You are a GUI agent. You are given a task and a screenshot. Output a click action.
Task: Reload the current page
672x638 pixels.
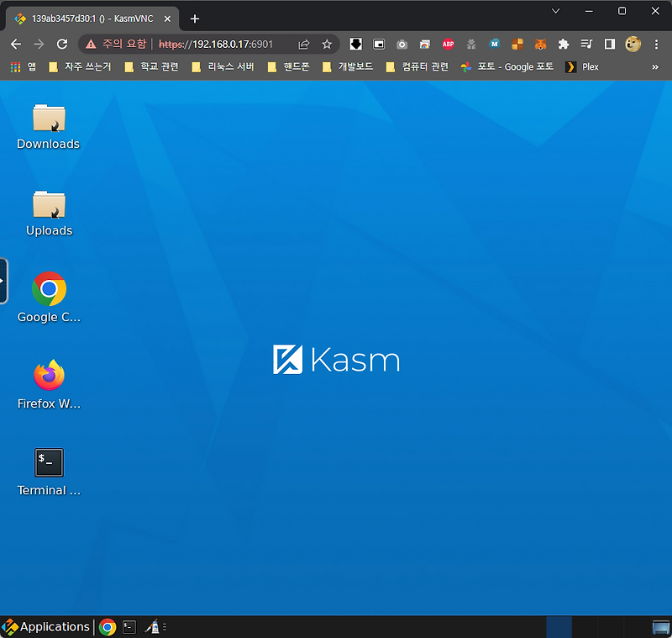coord(61,44)
